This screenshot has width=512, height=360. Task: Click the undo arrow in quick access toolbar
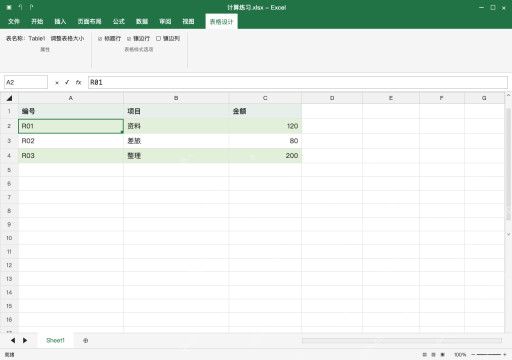[x=20, y=7]
